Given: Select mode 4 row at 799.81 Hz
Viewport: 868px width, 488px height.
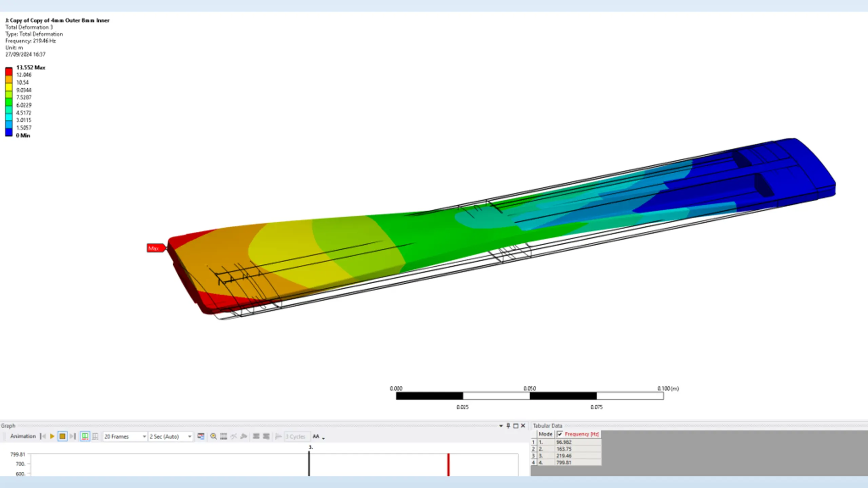Looking at the screenshot, I should coord(564,462).
